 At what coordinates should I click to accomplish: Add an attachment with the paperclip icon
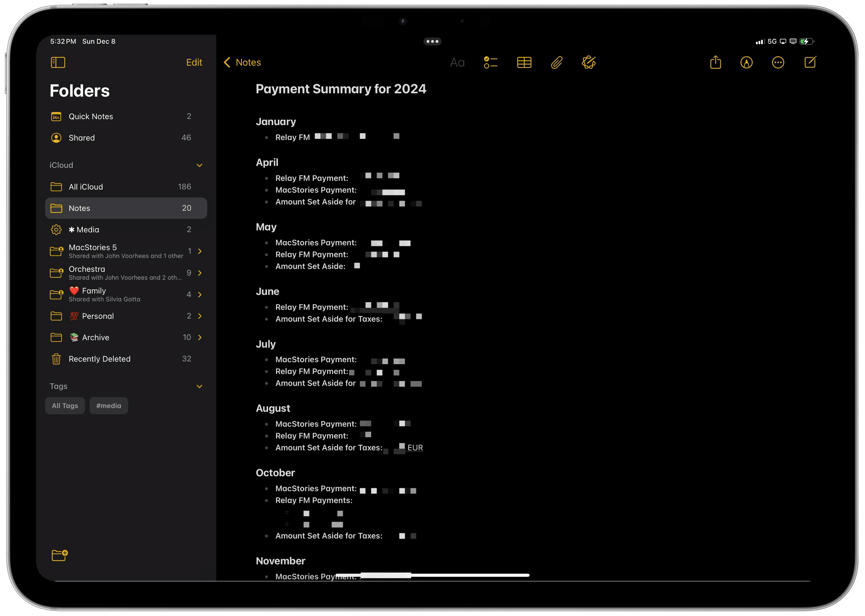coord(557,63)
